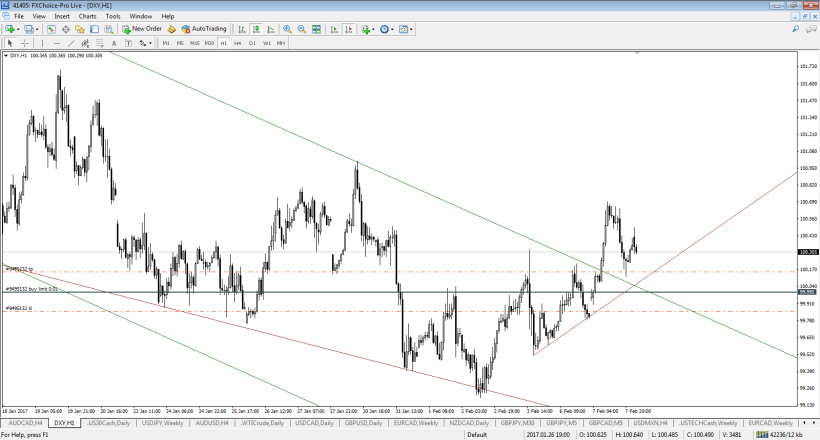Open the Charts menu

pyautogui.click(x=87, y=16)
